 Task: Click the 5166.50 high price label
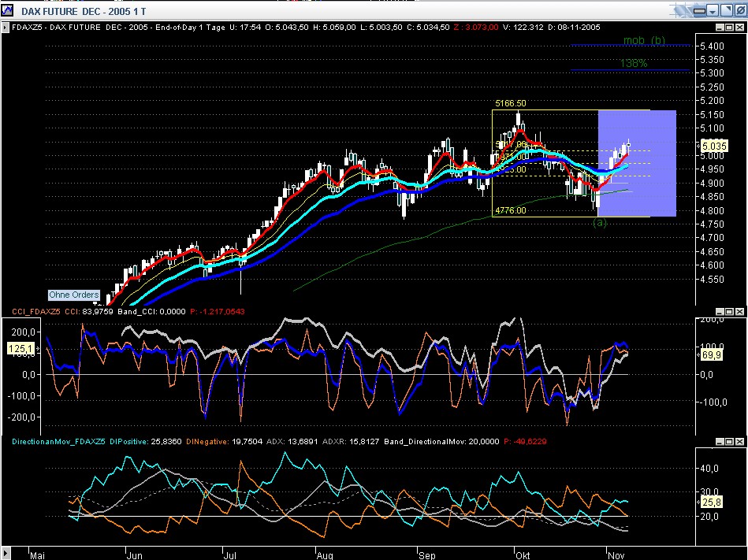click(x=511, y=103)
